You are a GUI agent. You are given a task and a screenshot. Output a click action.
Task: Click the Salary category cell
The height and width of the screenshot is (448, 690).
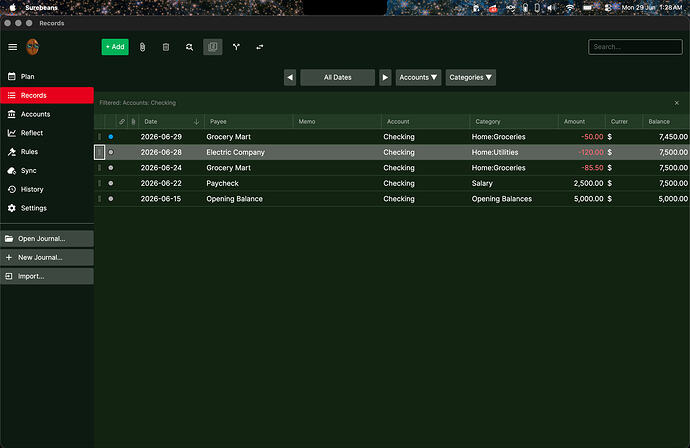514,183
